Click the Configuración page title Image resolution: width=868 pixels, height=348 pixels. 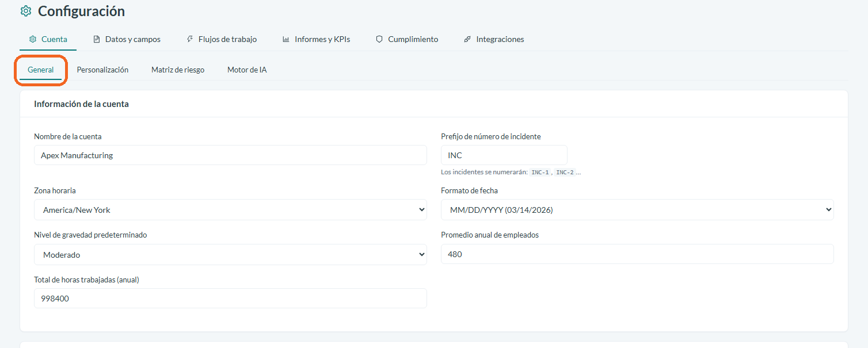(x=81, y=11)
